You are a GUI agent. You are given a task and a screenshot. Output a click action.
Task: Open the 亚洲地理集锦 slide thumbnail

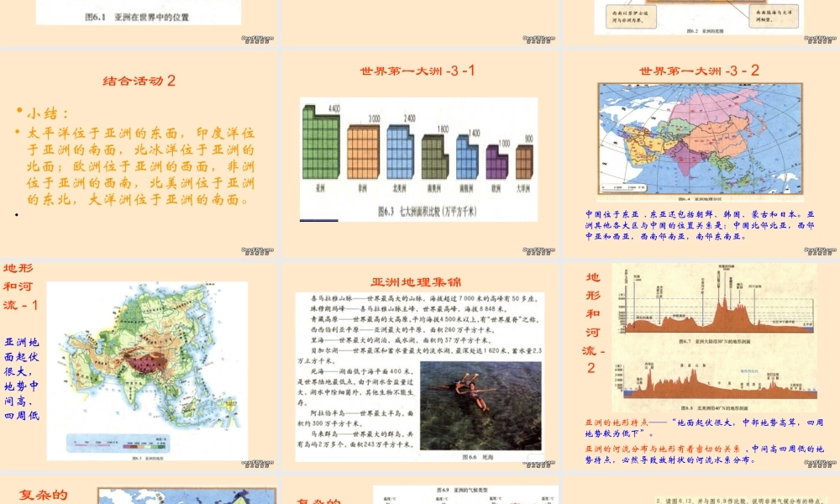coord(419,366)
